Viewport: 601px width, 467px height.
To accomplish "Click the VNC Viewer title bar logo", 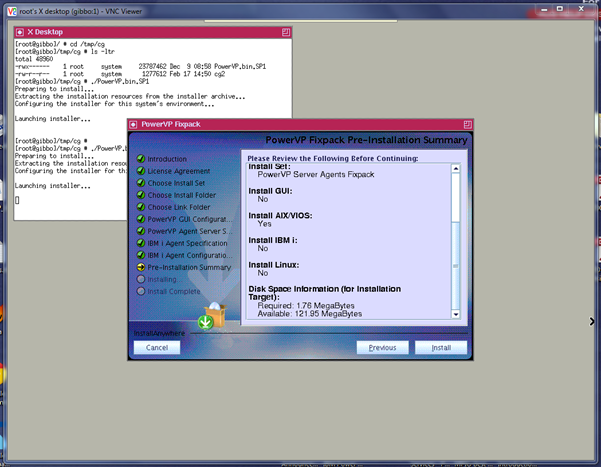I will (x=12, y=12).
